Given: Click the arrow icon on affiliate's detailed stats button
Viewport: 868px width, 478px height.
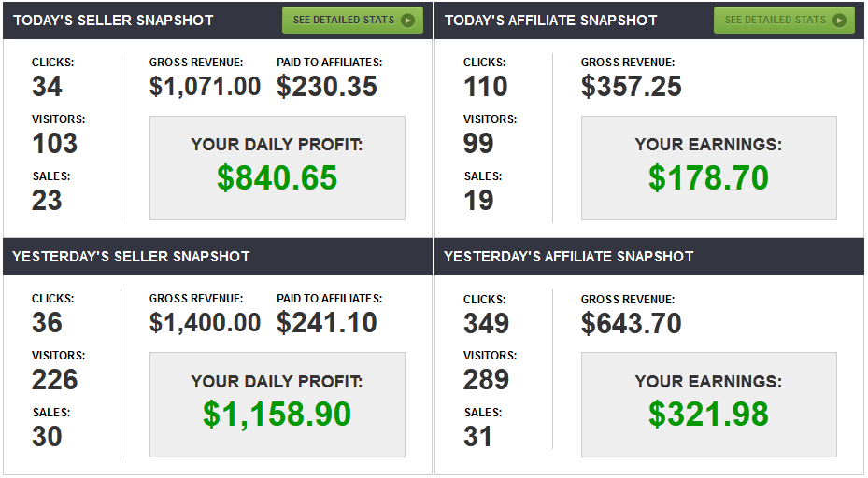Looking at the screenshot, I should 839,20.
